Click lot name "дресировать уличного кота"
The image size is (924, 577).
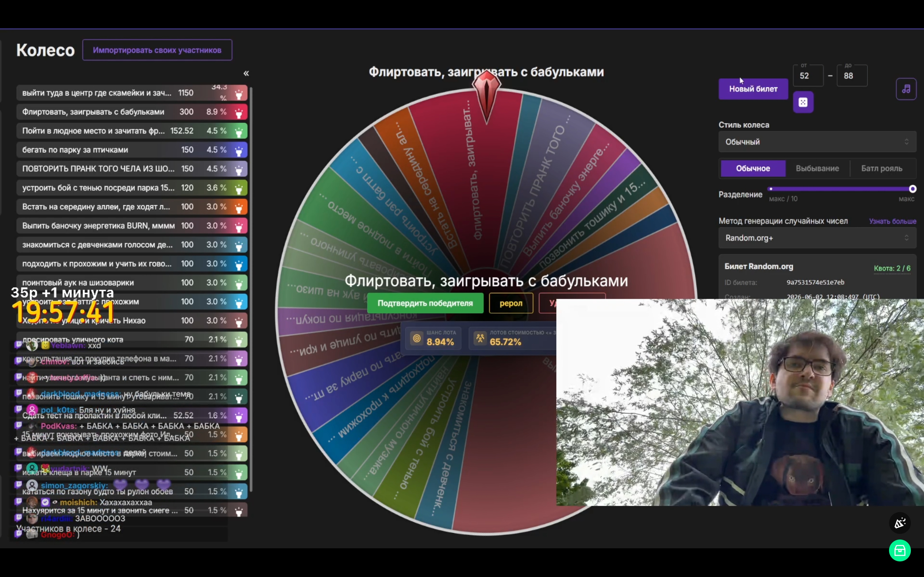pos(72,339)
